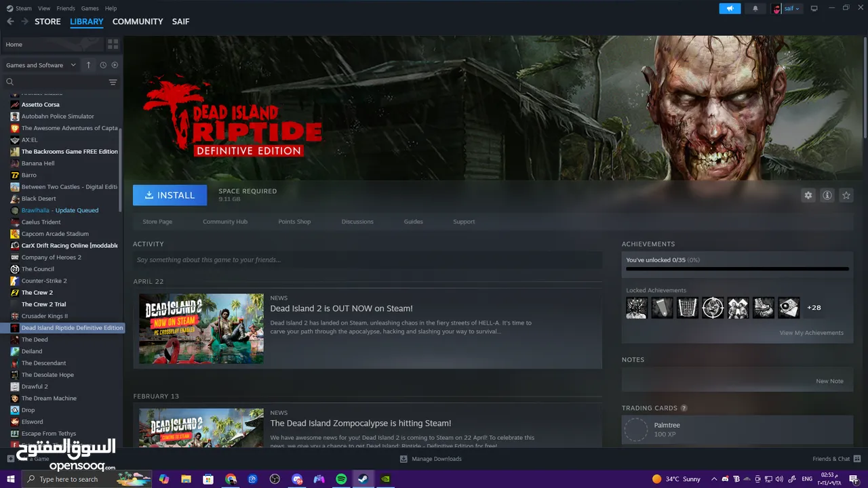Select Drawful 2 in library
Image resolution: width=868 pixels, height=488 pixels.
[x=35, y=386]
